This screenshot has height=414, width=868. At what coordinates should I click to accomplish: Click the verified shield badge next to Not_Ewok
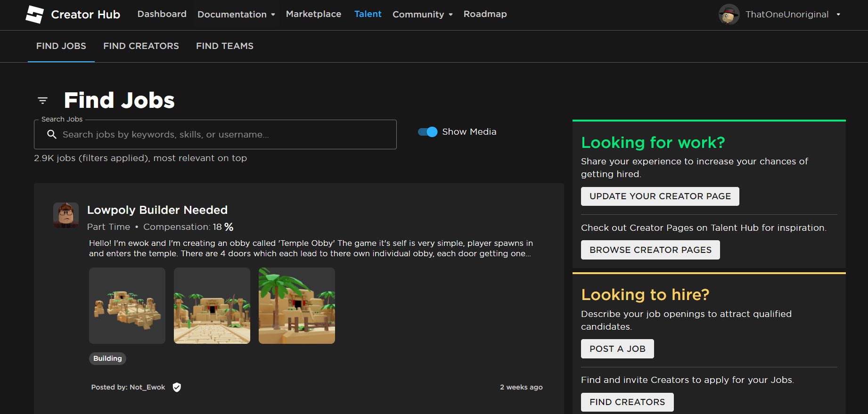pos(177,387)
